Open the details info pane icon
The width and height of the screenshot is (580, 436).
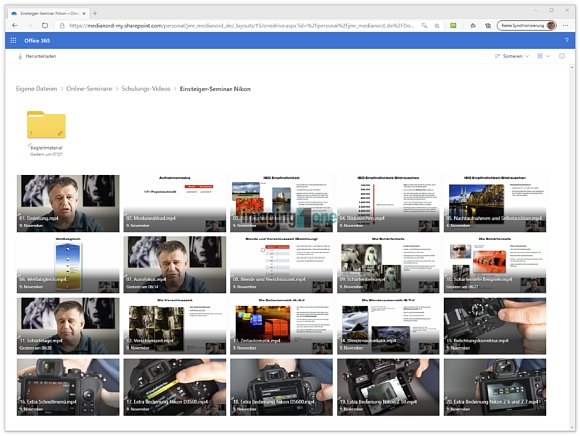(x=562, y=56)
